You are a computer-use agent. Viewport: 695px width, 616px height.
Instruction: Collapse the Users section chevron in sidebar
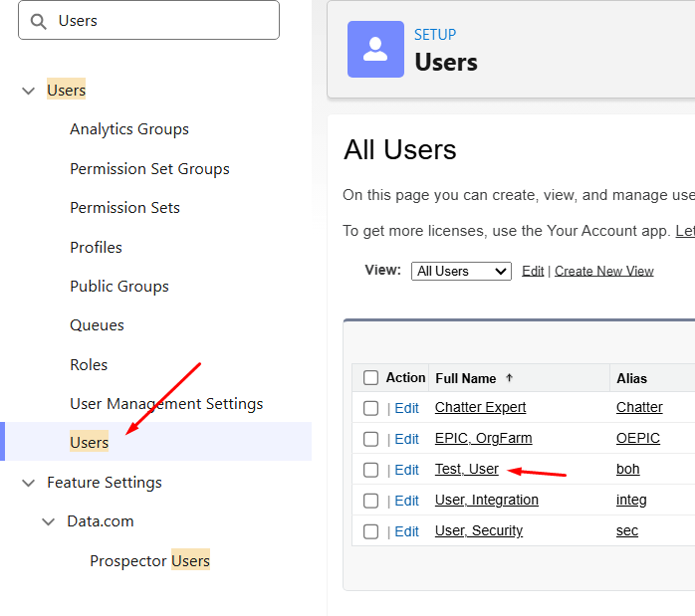pyautogui.click(x=28, y=91)
